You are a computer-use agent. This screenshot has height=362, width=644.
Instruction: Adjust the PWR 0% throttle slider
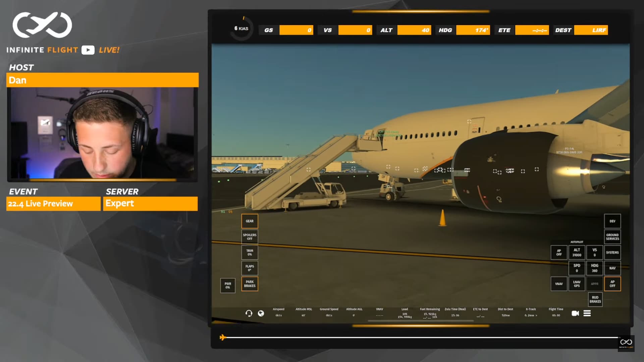(x=228, y=286)
